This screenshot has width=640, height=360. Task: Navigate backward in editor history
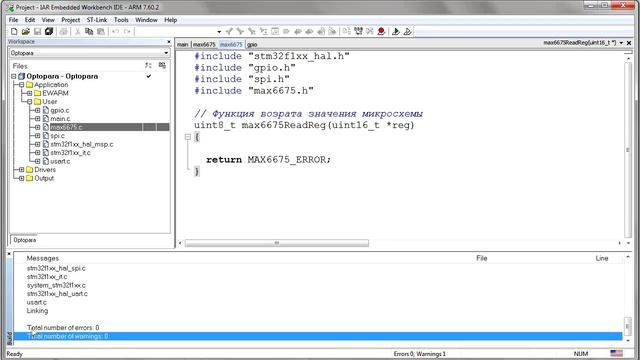pos(321,31)
